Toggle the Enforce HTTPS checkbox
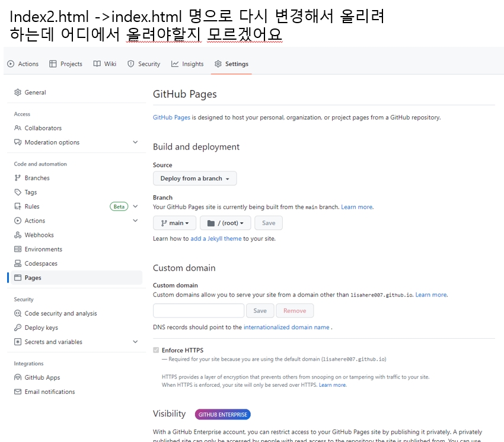504x442 pixels. point(156,350)
